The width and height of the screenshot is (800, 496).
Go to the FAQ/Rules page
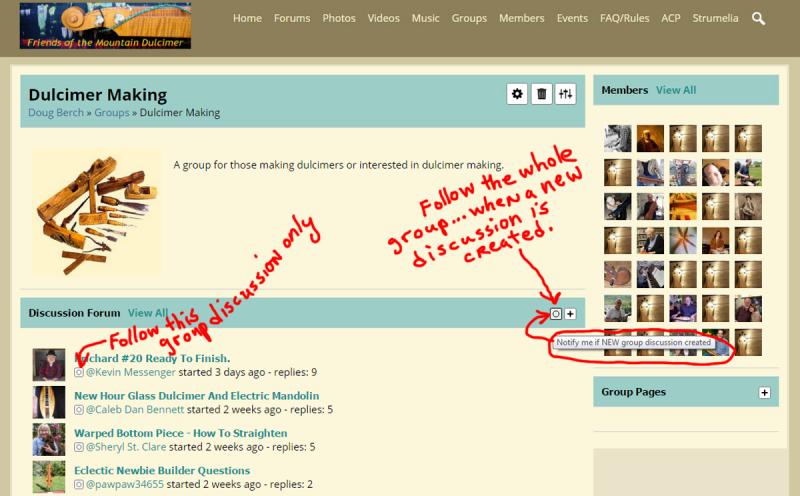pyautogui.click(x=624, y=18)
